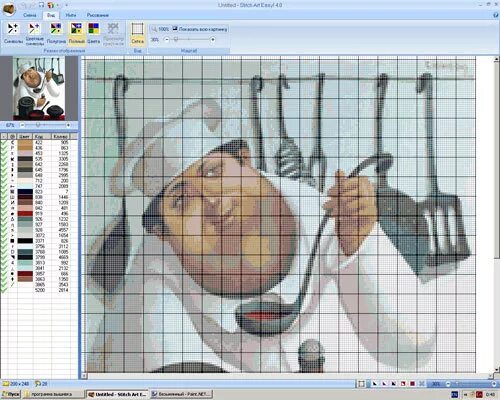The image size is (500, 400).
Task: Select dark navy swatch for thread 823
Action: pos(25,192)
